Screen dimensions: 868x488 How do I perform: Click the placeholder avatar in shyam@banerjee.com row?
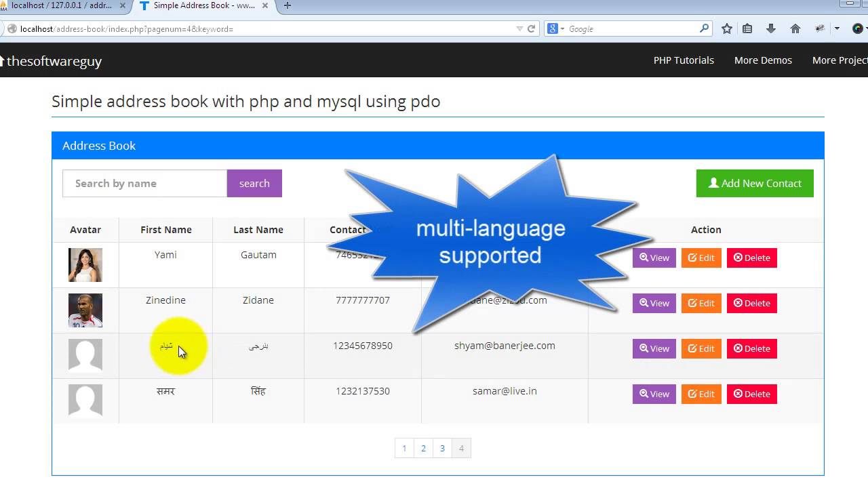click(85, 355)
